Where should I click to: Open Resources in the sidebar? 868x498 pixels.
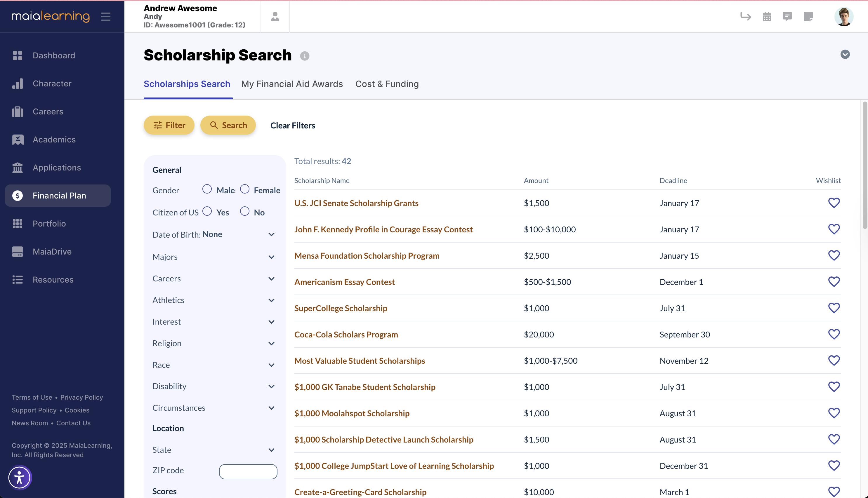58,280
